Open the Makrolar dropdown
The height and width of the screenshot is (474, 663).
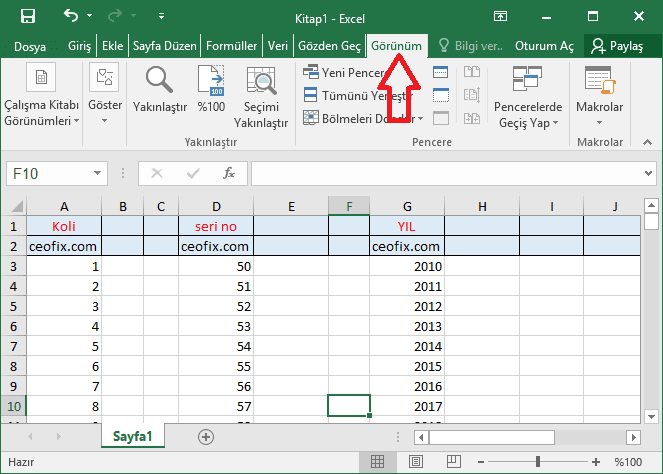pos(600,96)
